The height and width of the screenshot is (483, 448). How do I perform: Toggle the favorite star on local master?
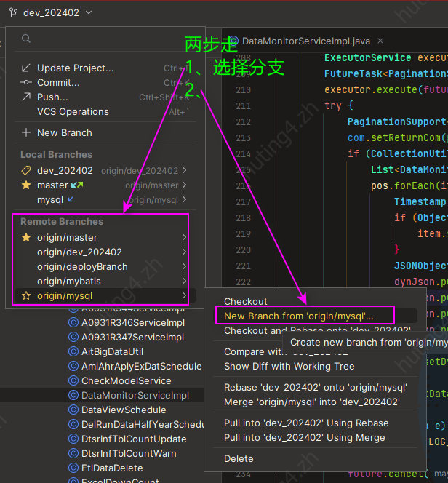point(26,185)
